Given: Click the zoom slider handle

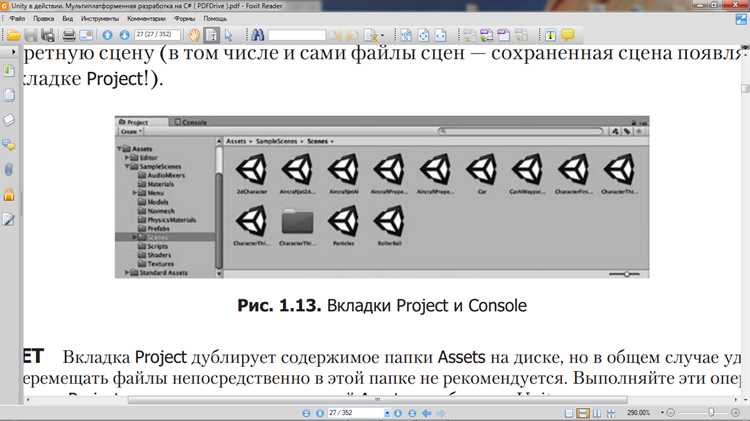Looking at the screenshot, I should click(711, 412).
